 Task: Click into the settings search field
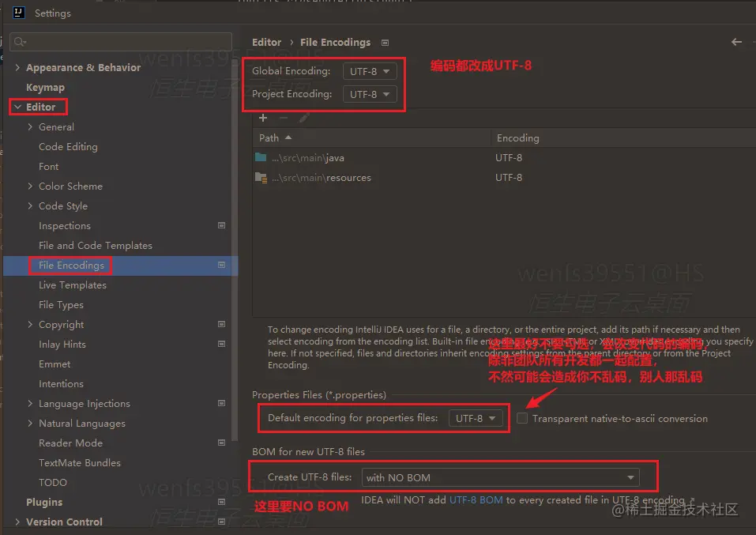click(121, 42)
